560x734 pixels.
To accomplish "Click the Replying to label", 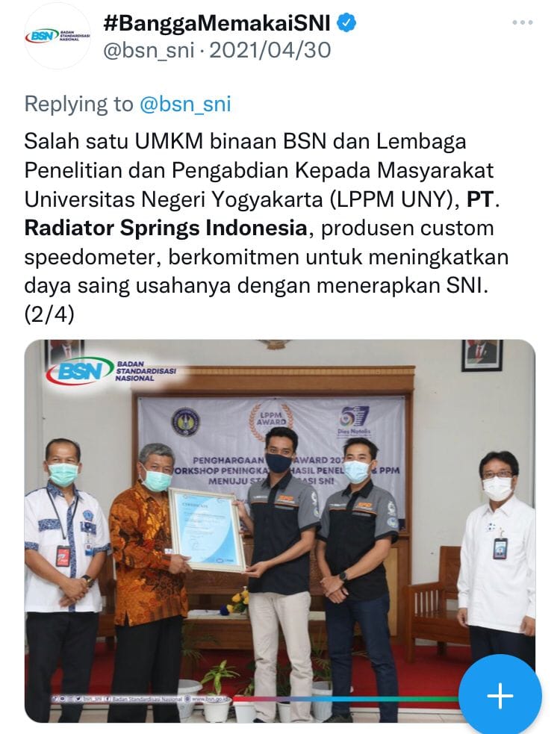I will tap(78, 104).
